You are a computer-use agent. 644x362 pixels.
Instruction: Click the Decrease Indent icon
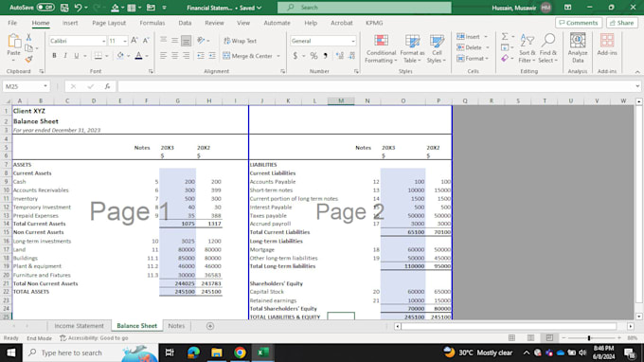[x=201, y=56]
